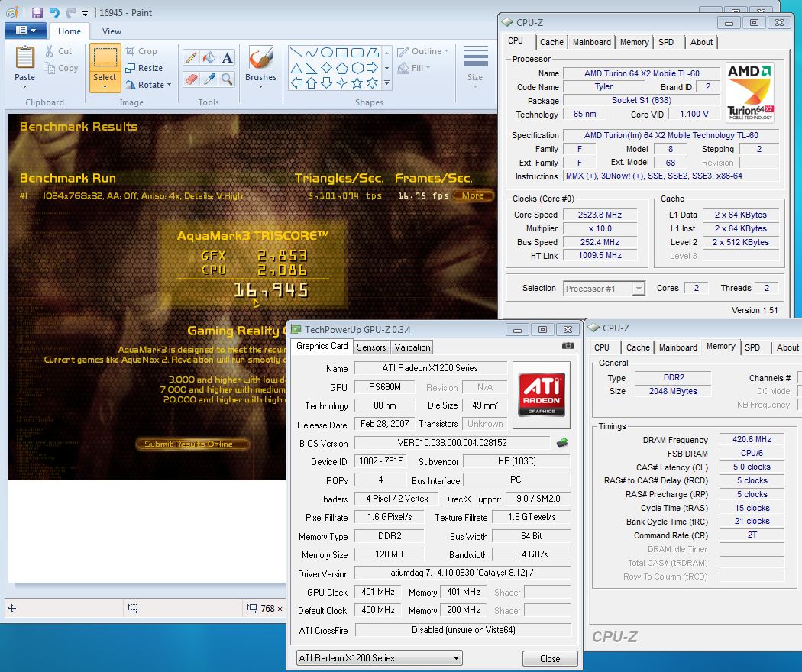The height and width of the screenshot is (672, 802).
Task: Open the Paint application menu button
Action: [25, 31]
